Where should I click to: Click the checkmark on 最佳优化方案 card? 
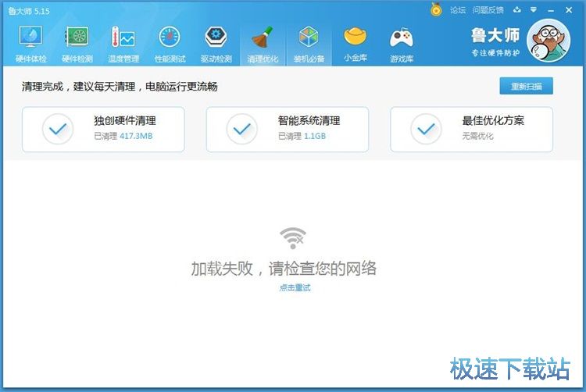pos(426,129)
